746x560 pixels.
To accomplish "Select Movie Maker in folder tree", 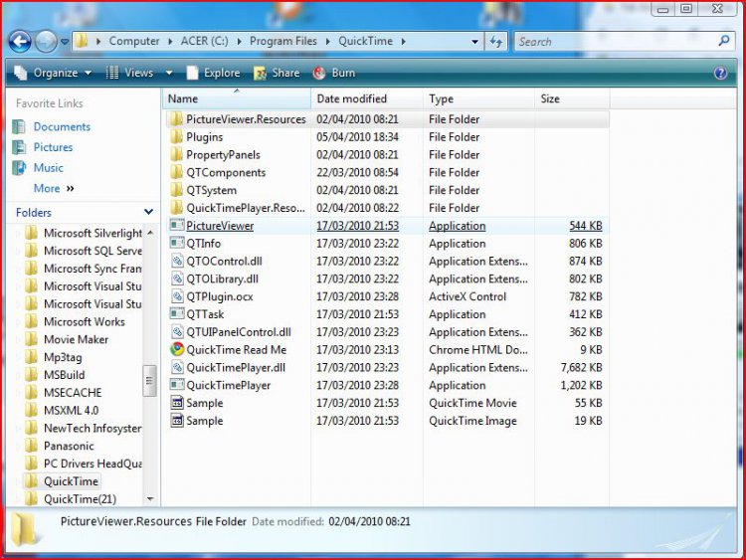I will coord(76,340).
